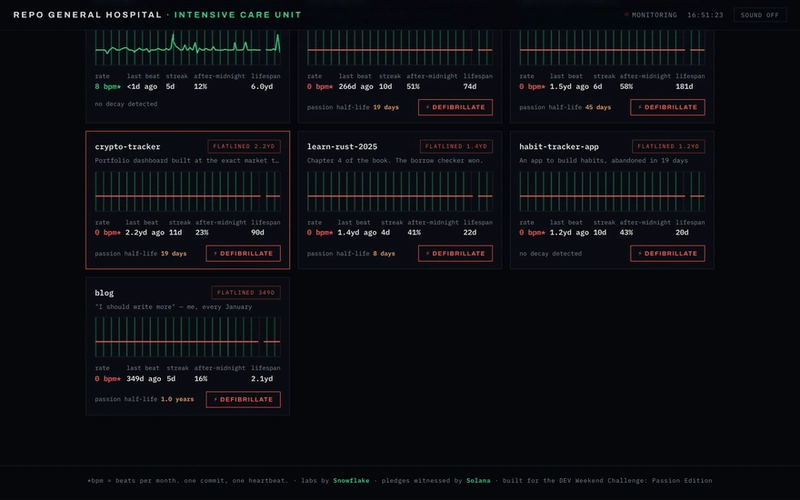Click the FLATLINED 1.4YD badge
Viewport: 800px width, 500px height.
tap(456, 146)
